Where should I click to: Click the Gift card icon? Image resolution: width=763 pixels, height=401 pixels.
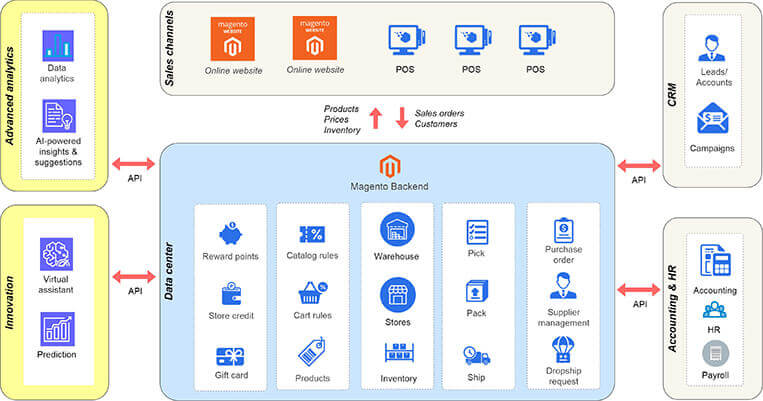click(230, 357)
